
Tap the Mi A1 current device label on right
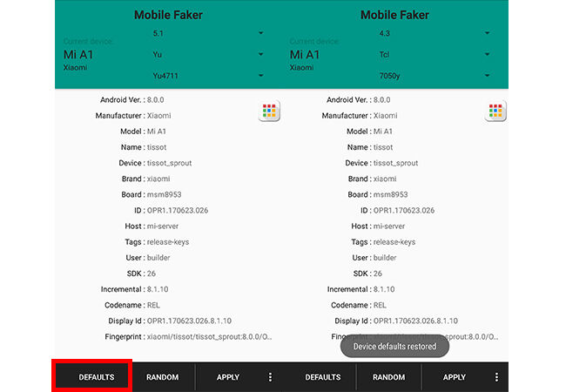(305, 55)
